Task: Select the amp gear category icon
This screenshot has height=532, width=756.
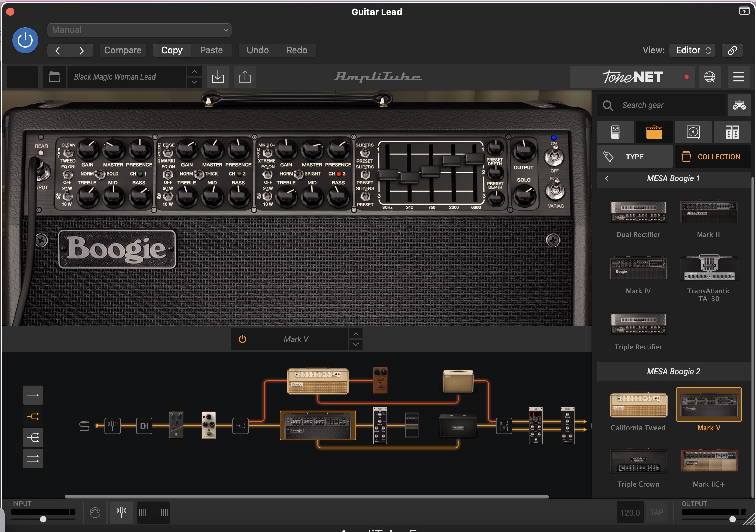Action: (654, 132)
